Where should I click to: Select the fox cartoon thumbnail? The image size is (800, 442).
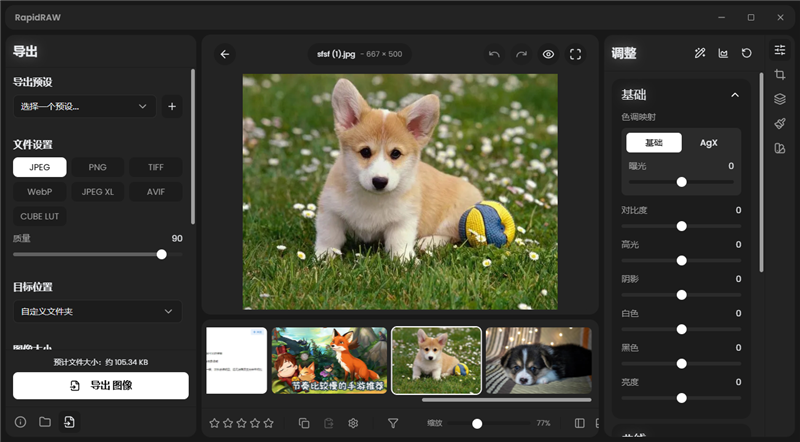330,360
